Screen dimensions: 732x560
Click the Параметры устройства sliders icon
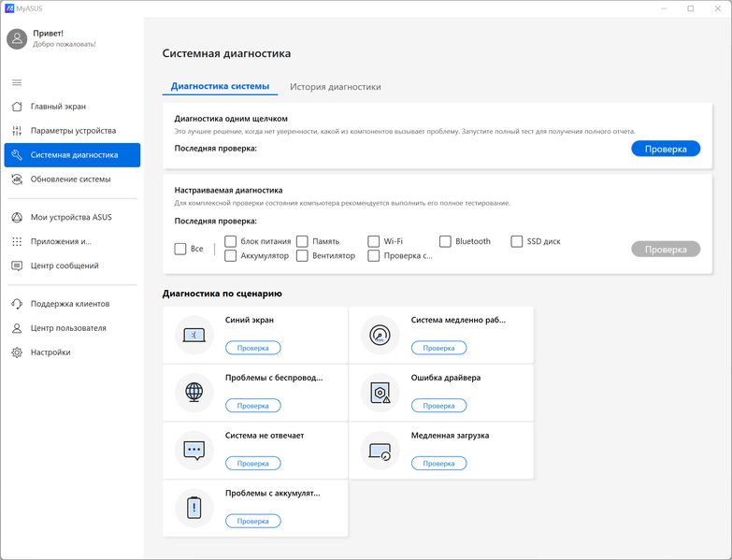(17, 131)
